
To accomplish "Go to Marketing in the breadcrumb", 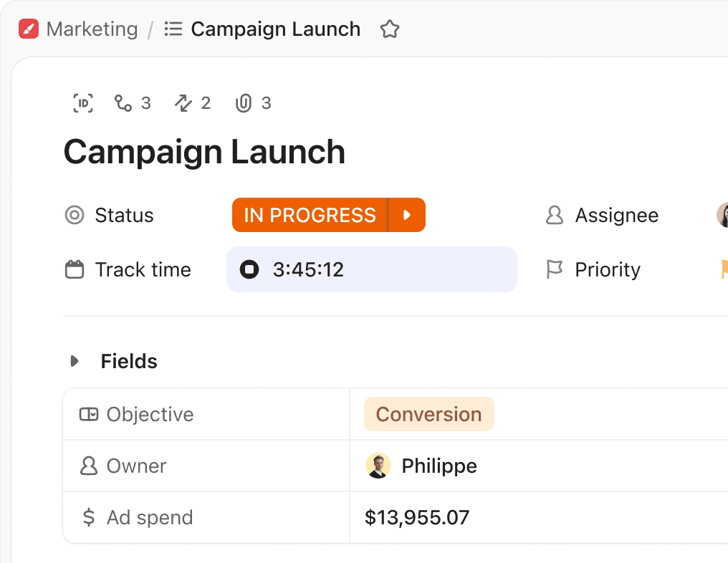I will pos(92,29).
